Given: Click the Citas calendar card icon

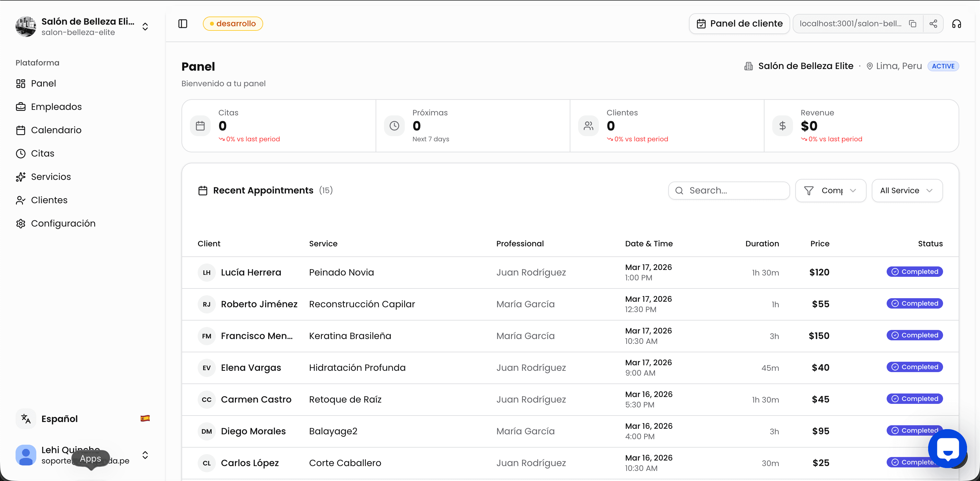Looking at the screenshot, I should point(200,126).
